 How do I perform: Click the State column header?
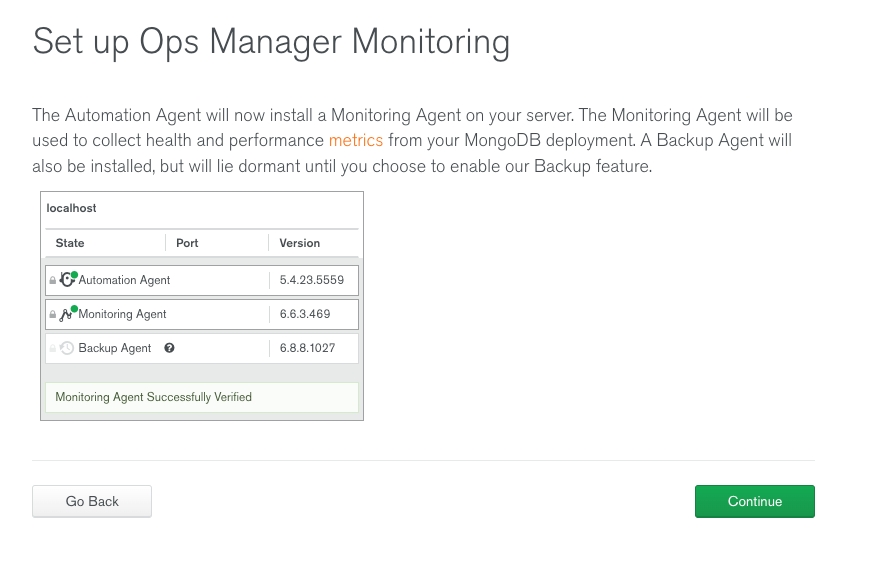click(x=70, y=243)
